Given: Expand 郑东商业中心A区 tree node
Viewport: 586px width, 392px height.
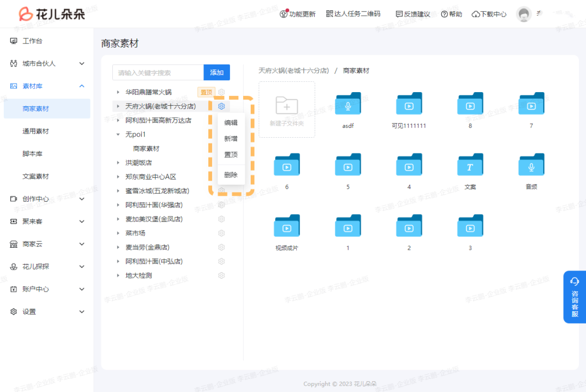Looking at the screenshot, I should point(118,177).
